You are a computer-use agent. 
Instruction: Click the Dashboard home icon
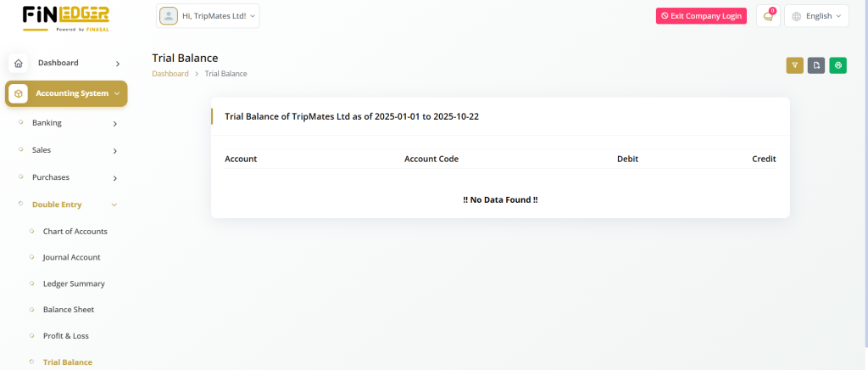(x=19, y=63)
